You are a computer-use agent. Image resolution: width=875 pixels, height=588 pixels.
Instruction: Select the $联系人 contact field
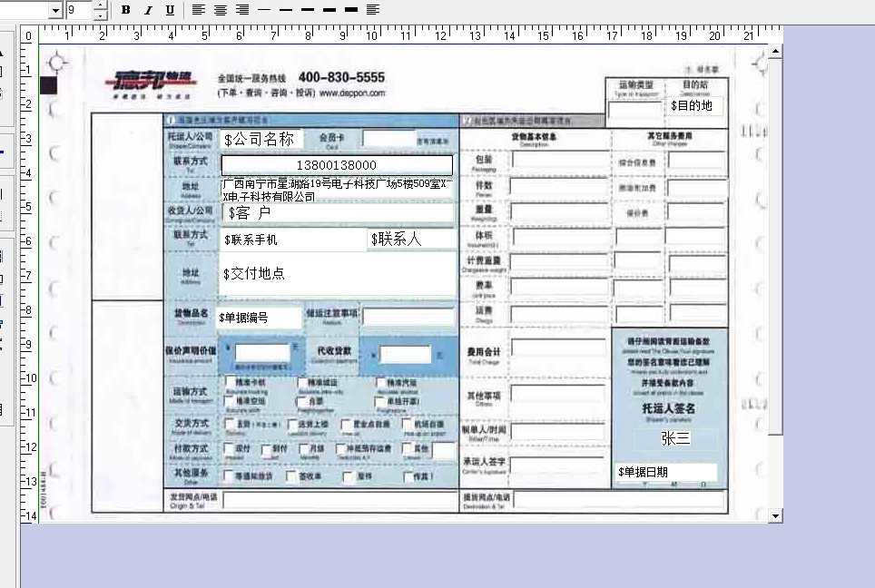(x=412, y=240)
